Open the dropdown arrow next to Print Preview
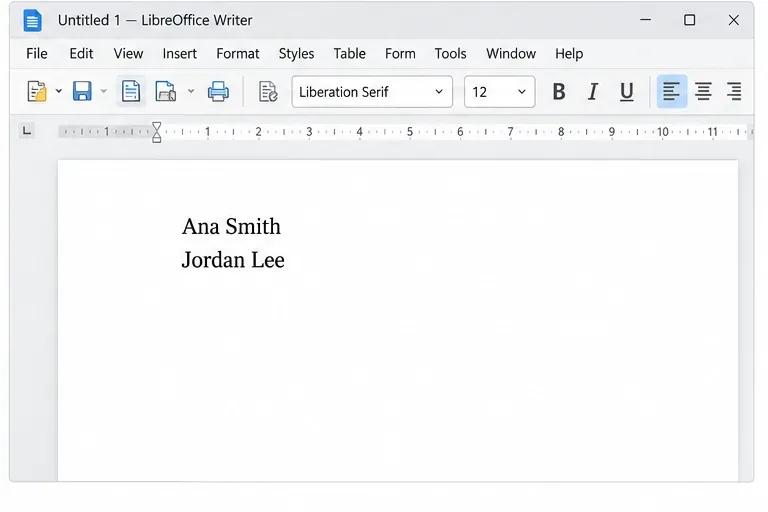This screenshot has height=512, width=768. click(191, 91)
